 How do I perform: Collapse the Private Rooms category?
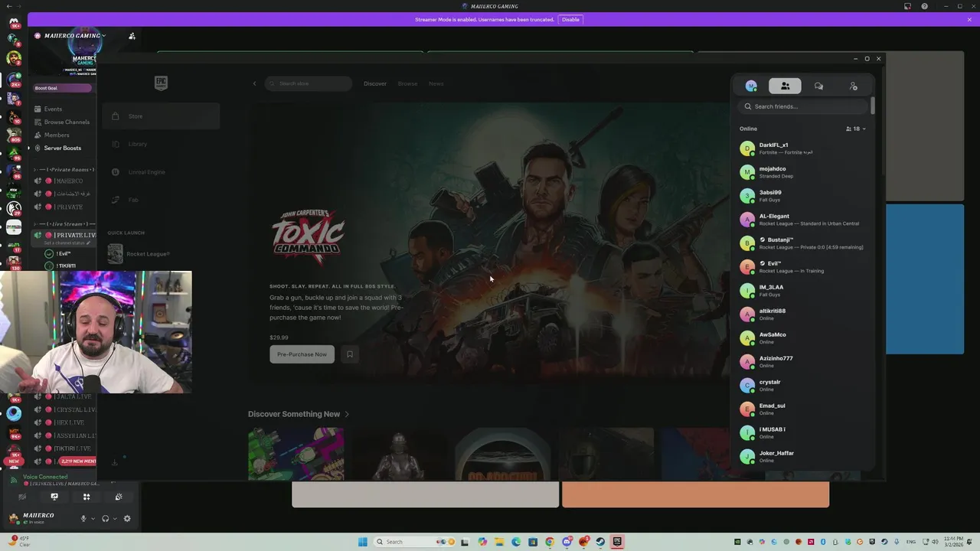64,170
